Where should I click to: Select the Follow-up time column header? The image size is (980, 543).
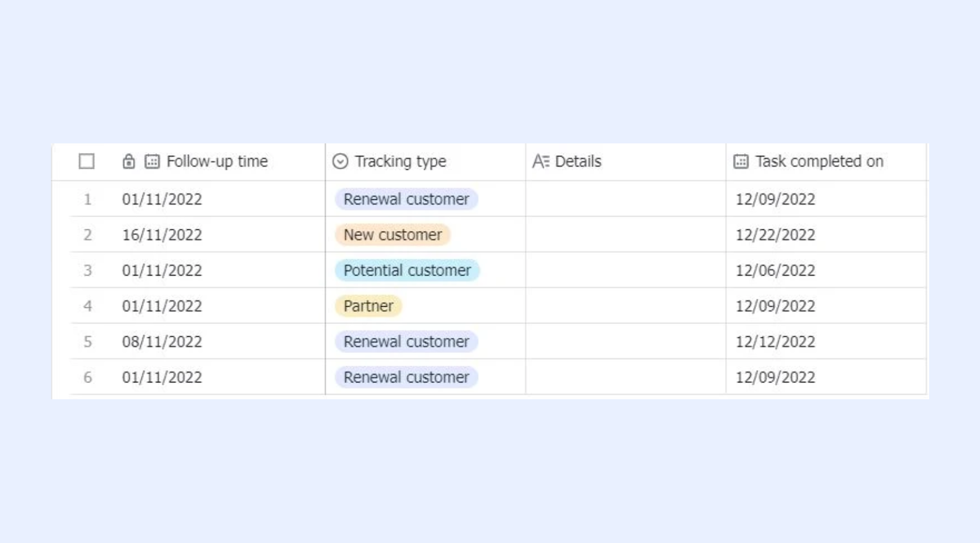[x=217, y=161]
